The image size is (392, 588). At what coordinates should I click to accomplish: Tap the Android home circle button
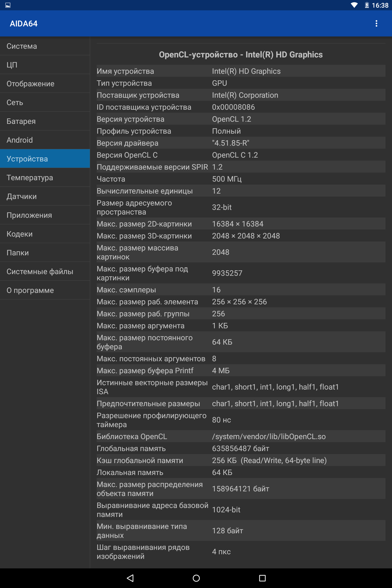point(196,578)
